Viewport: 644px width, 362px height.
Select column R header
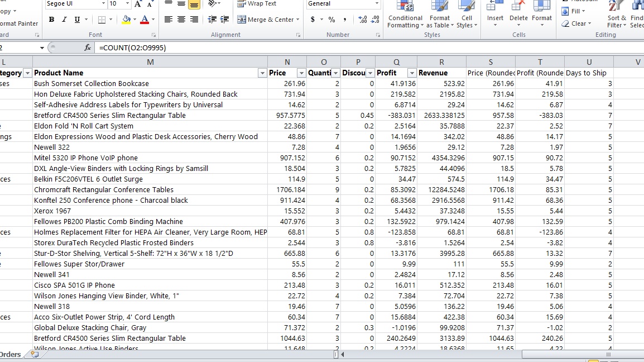pyautogui.click(x=441, y=62)
